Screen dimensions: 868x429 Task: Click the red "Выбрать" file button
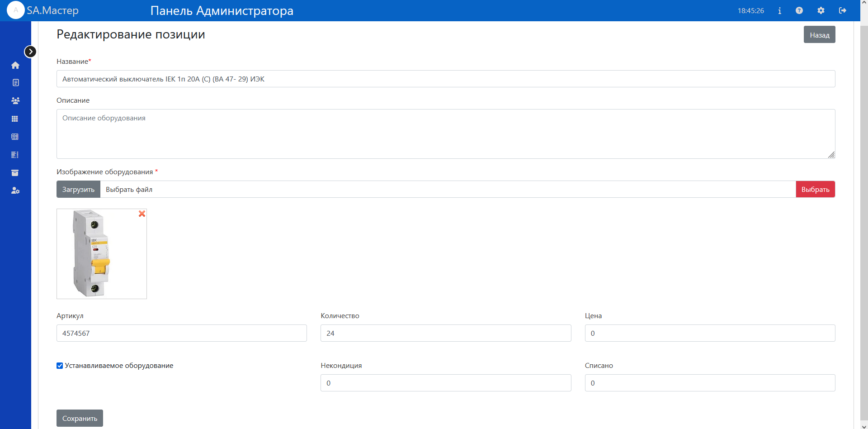coord(815,189)
